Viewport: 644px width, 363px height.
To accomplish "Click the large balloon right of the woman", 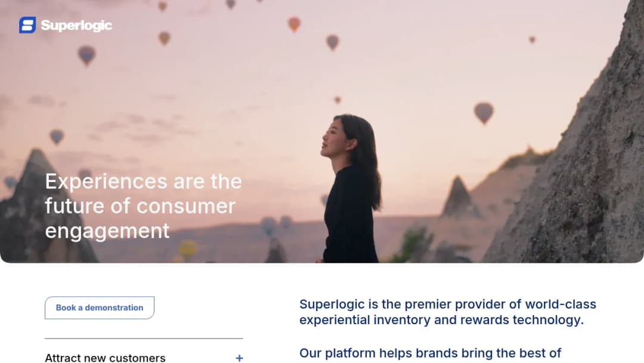I will [484, 113].
